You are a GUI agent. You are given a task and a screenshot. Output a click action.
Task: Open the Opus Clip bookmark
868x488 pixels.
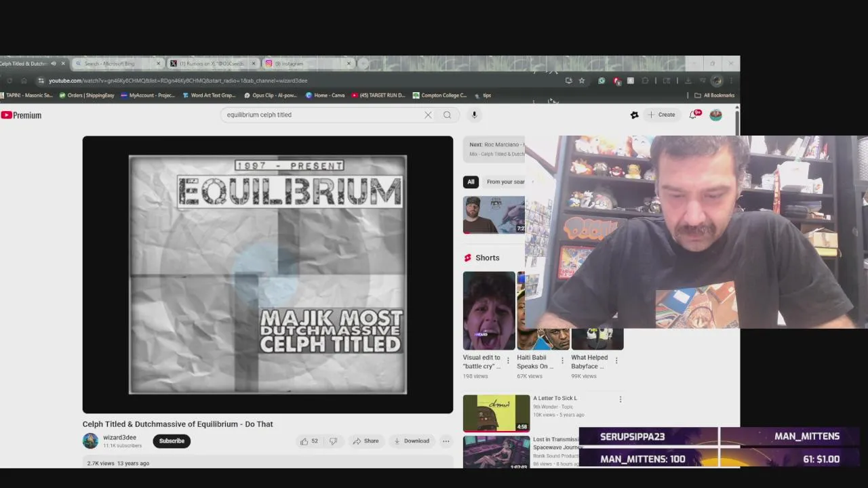(x=271, y=96)
